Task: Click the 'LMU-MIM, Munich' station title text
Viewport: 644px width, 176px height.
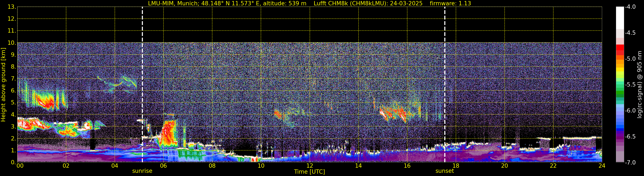Action: point(173,3)
